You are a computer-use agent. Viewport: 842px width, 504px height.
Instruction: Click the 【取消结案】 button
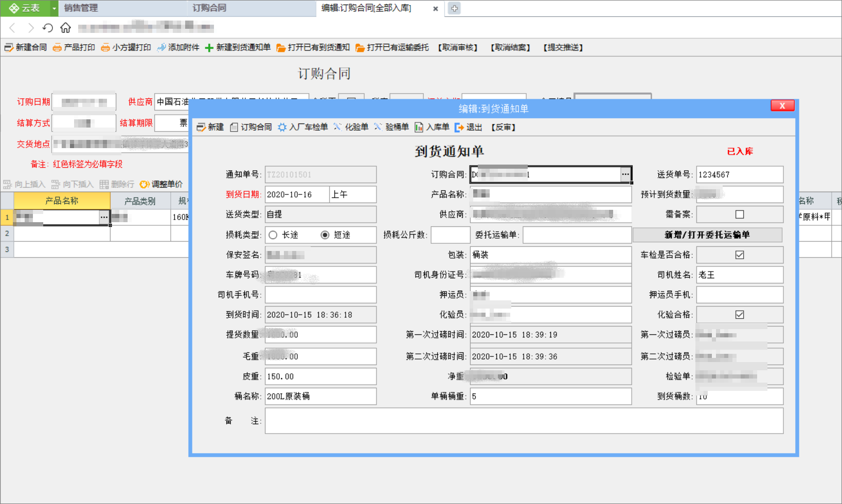[510, 47]
